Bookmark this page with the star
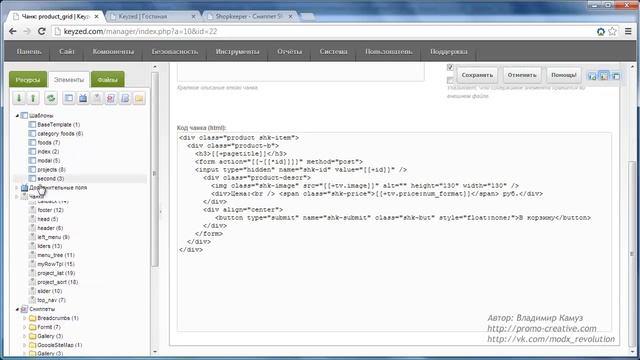Image resolution: width=640 pixels, height=360 pixels. click(x=612, y=31)
